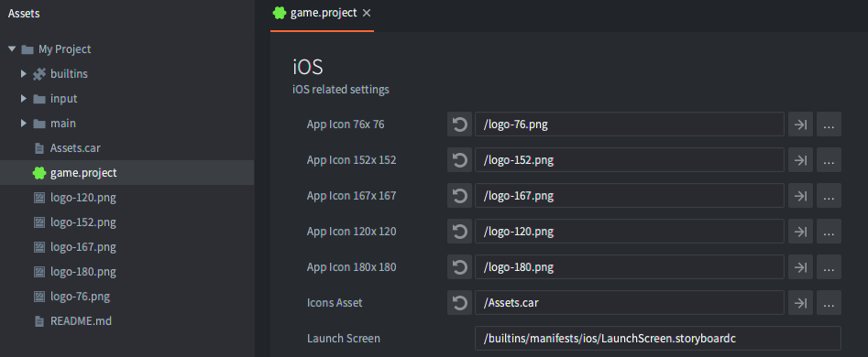Viewport: 868px width, 357px height.
Task: Edit the /logo-180.png path field
Action: (x=630, y=267)
